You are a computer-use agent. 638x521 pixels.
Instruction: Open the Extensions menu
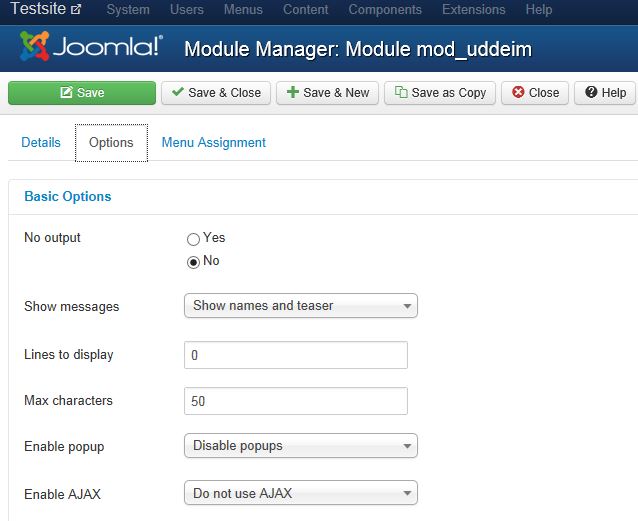click(x=474, y=9)
